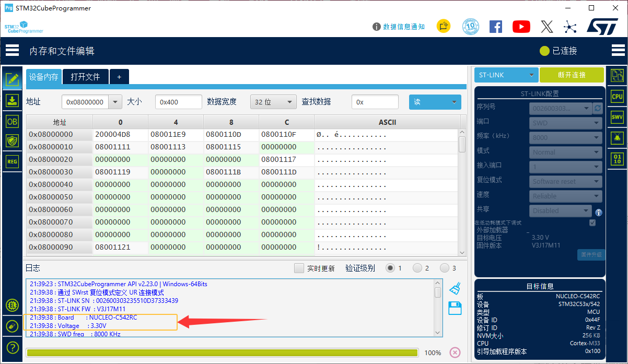Select verbosity level 3 radio button
Screen dimensions: 628x364
coord(445,268)
